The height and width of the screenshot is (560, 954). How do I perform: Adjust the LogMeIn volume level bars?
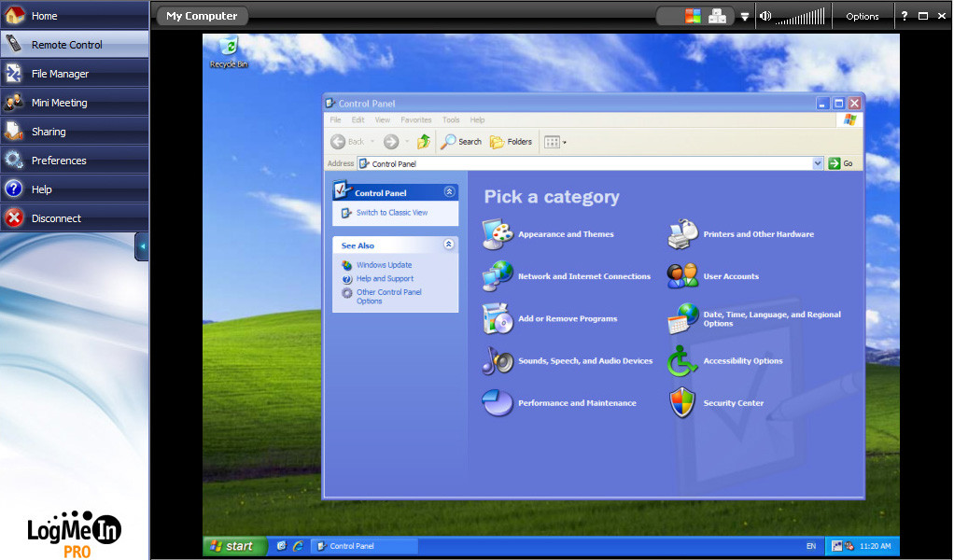coord(801,17)
